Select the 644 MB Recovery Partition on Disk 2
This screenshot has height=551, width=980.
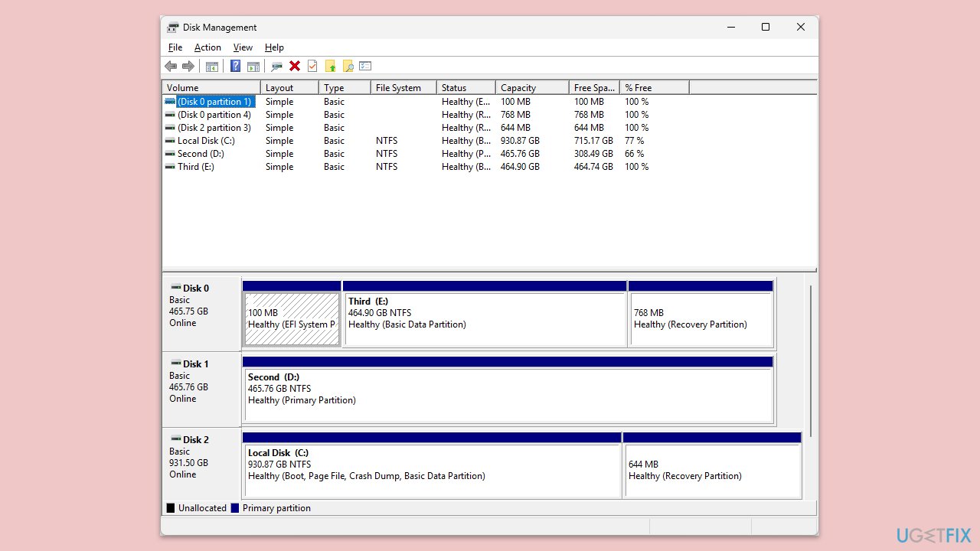712,470
